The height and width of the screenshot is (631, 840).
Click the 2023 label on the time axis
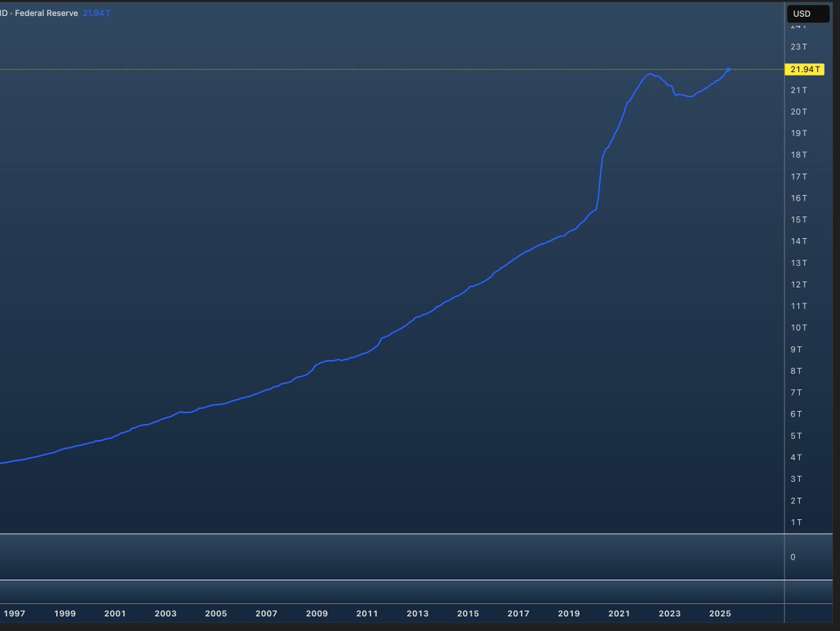click(670, 613)
